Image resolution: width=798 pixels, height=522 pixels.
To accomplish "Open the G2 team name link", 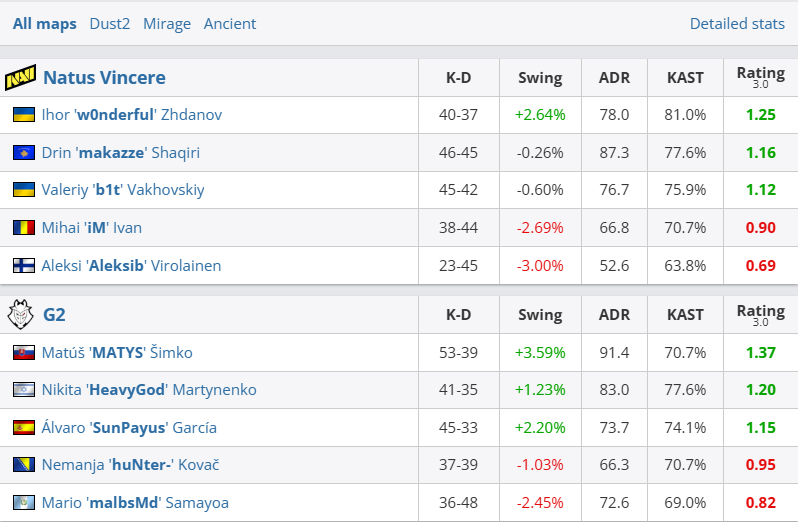I will (x=54, y=315).
